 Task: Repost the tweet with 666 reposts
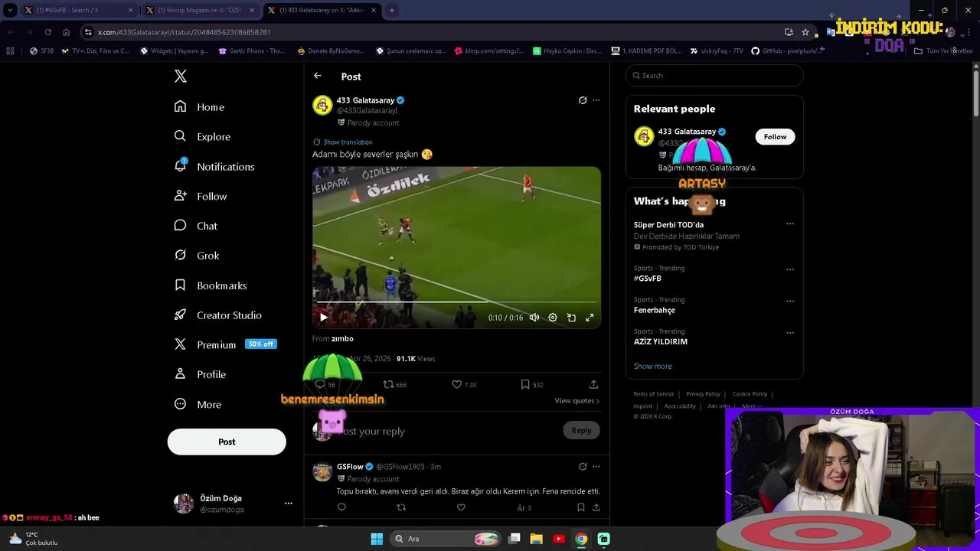395,384
